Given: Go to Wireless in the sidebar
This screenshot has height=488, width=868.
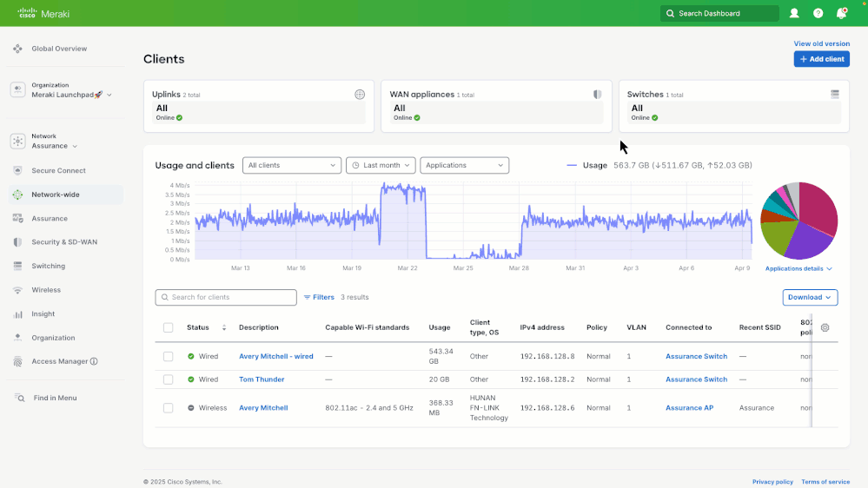Looking at the screenshot, I should tap(46, 290).
